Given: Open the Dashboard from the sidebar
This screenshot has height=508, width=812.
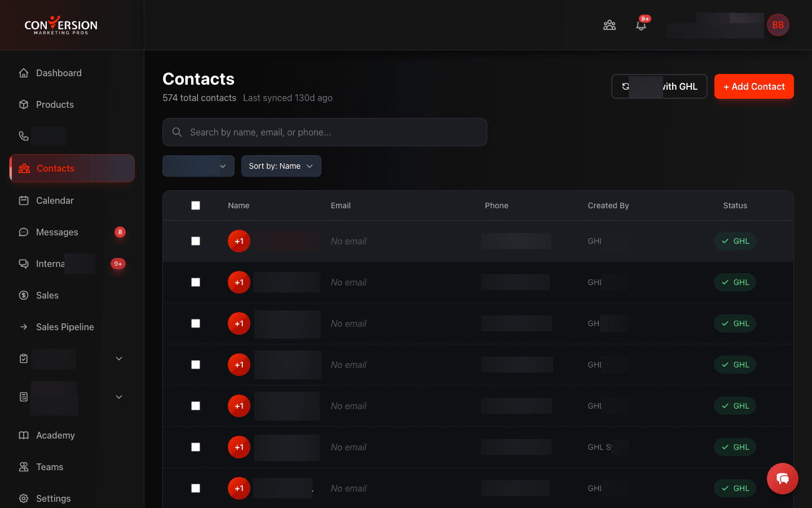Looking at the screenshot, I should click(59, 73).
